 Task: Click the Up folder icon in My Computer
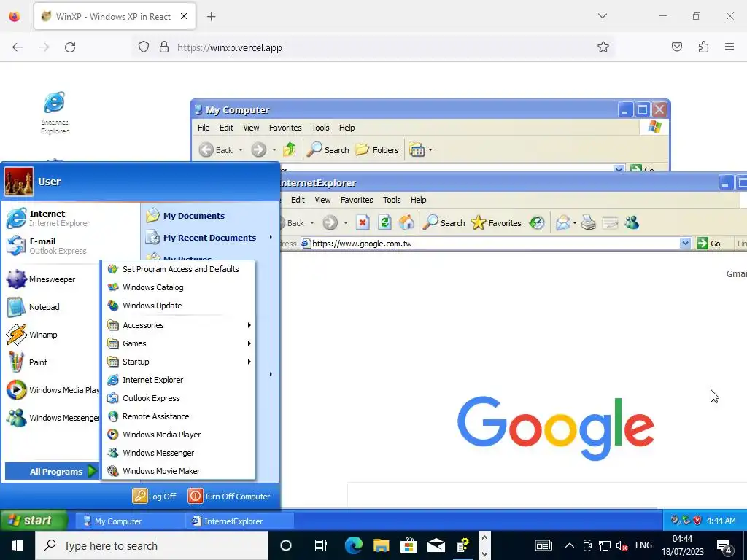[290, 149]
